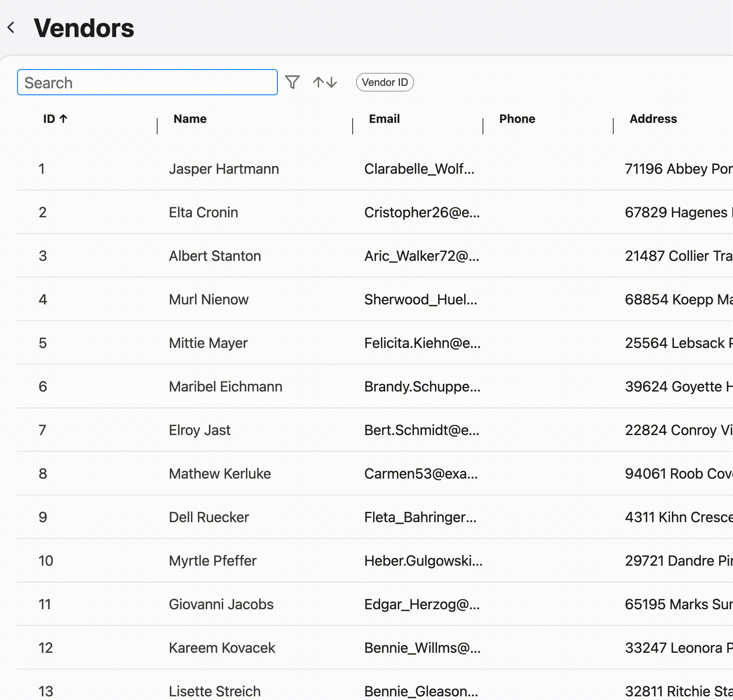Click address 39624 Goyette
733x700 pixels.
[679, 387]
